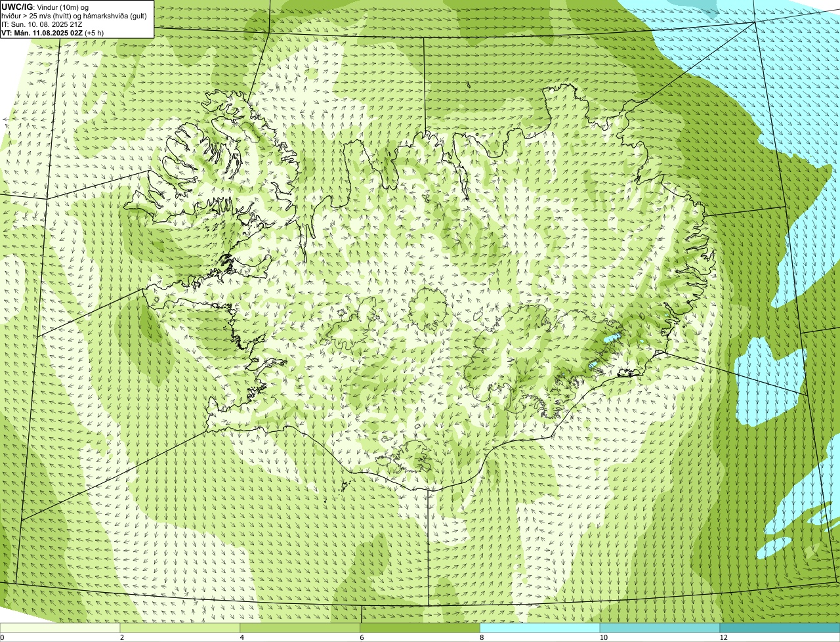
Task: Click the "VT: Mán. 11.08.2025 02Z" valid time
Action: pyautogui.click(x=42, y=33)
